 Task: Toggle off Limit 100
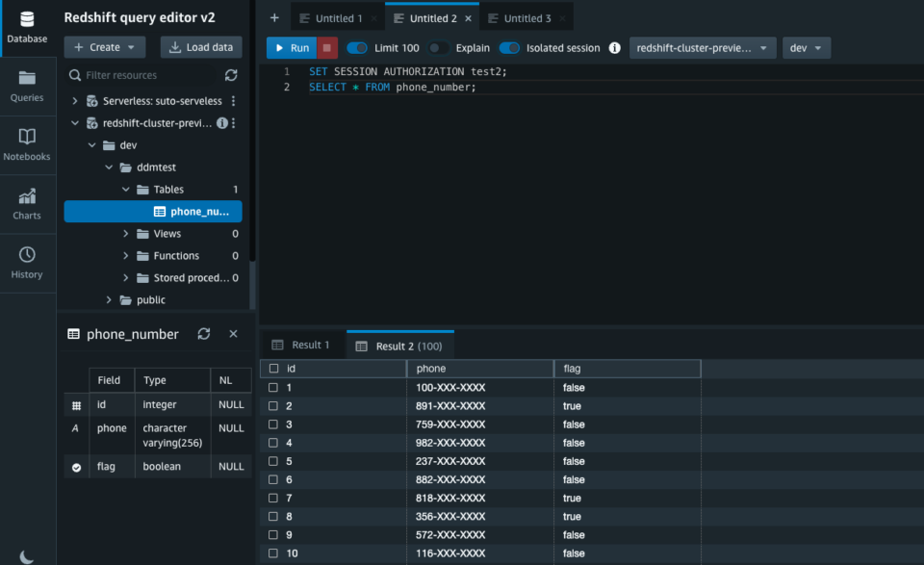coord(356,47)
